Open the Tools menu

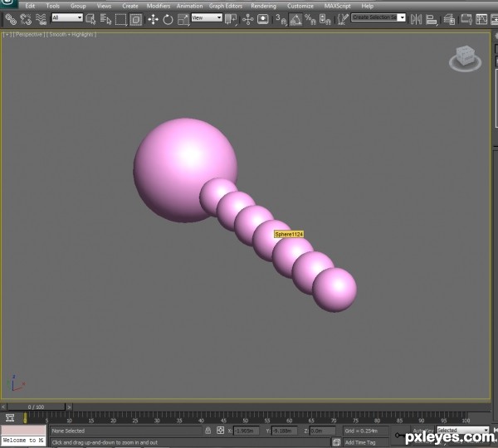click(53, 6)
